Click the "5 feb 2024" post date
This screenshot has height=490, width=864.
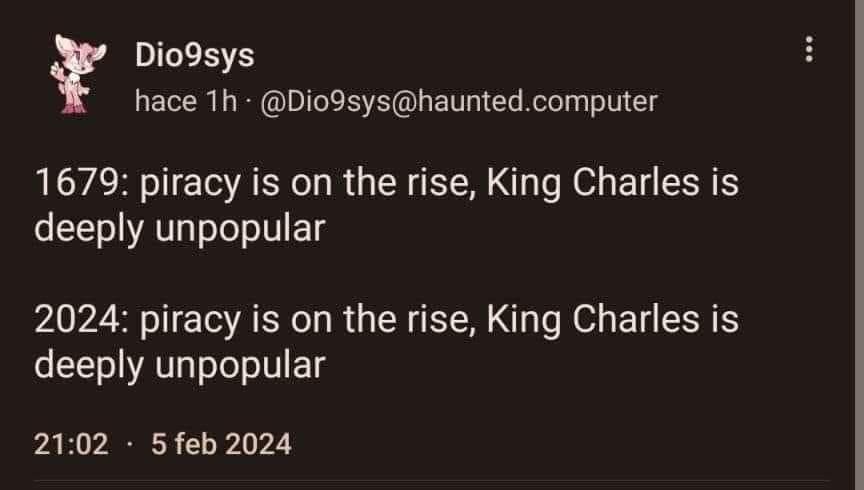pos(221,443)
